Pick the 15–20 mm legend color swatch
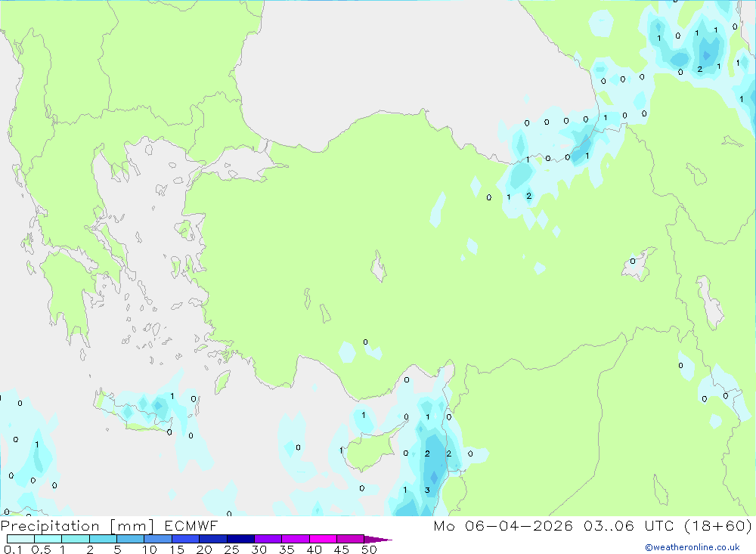Screen dimensions: 756x554 click(x=186, y=539)
